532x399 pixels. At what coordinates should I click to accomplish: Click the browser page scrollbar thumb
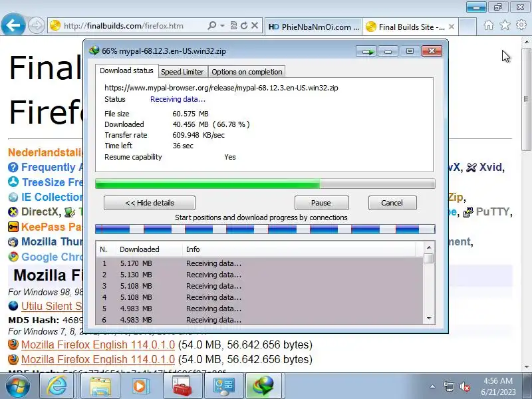pos(526,99)
